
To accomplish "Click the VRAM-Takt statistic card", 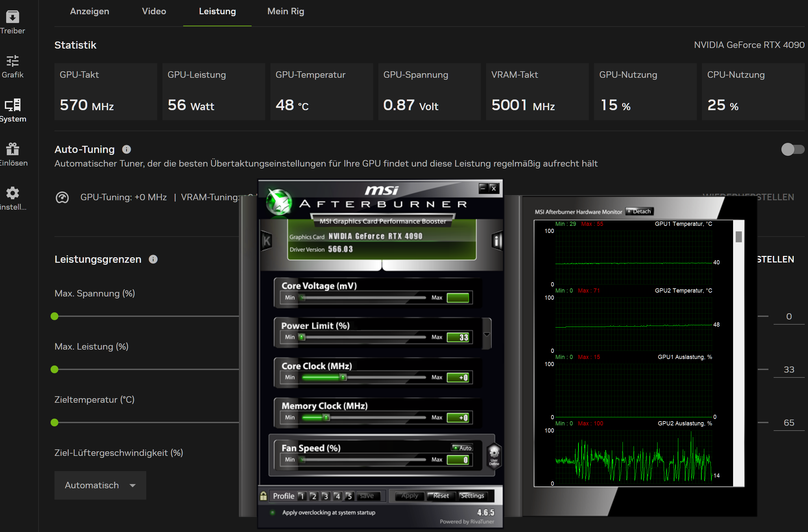I will click(537, 92).
